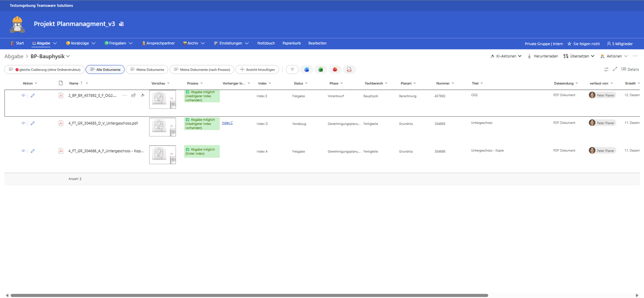Open the filter icon button beside Ansicht hinzufügen
The image size is (644, 298).
(292, 69)
